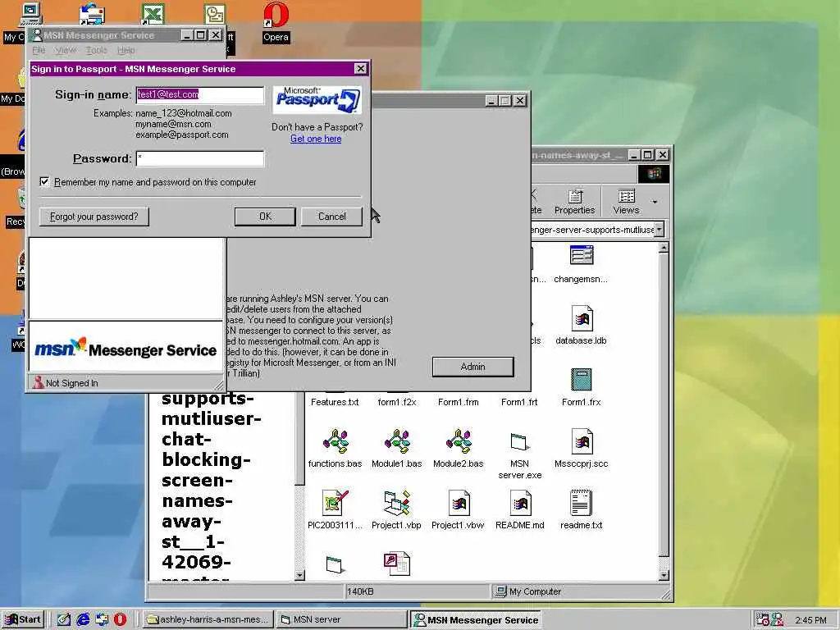Open the Start menu
Screen dimensions: 840x630
coord(23,619)
